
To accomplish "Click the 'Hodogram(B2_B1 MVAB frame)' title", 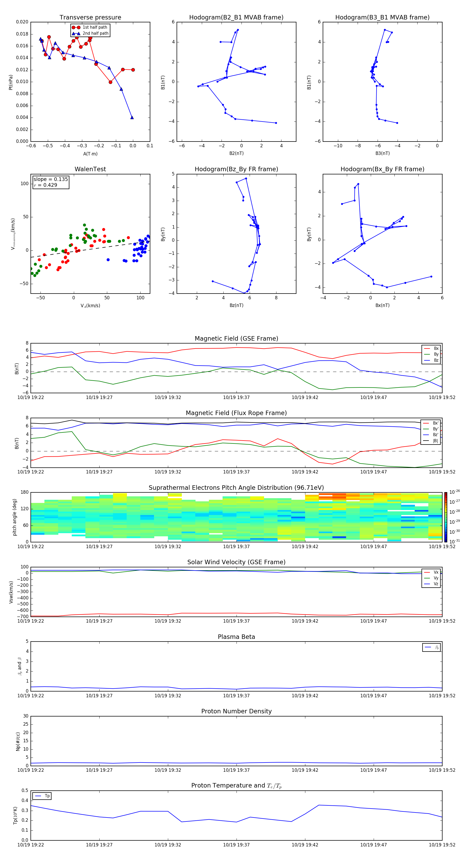I will click(x=236, y=18).
